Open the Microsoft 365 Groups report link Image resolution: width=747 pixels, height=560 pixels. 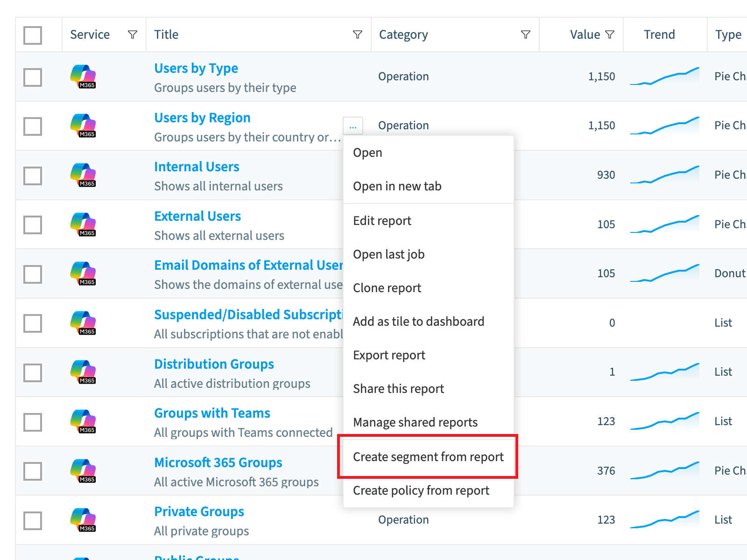click(x=218, y=462)
